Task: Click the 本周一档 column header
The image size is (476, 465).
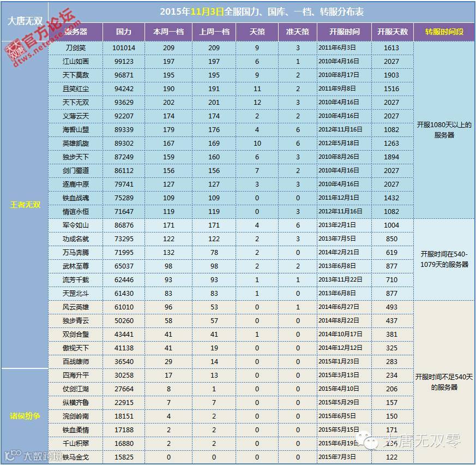Action: tap(168, 32)
